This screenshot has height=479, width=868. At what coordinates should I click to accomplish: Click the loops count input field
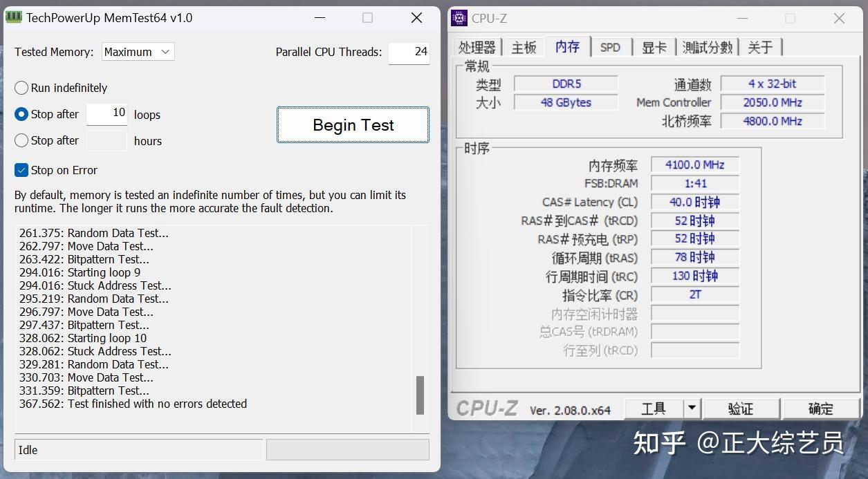pos(107,114)
